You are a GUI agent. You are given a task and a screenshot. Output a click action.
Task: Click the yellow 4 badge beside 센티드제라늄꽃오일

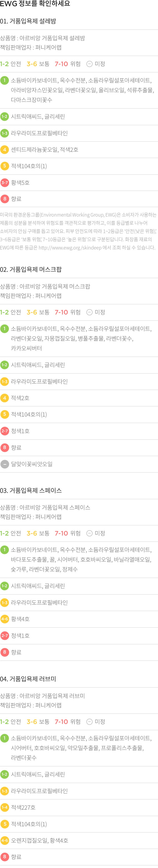4,150
